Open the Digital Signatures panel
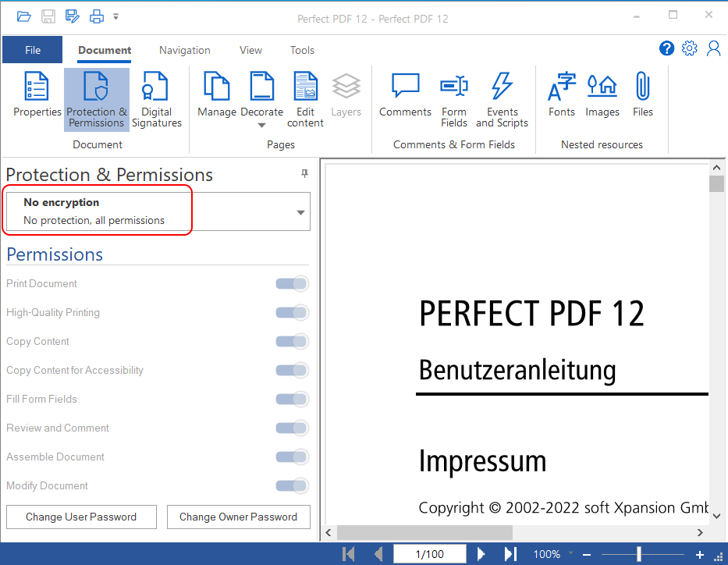This screenshot has height=565, width=728. coord(156,99)
